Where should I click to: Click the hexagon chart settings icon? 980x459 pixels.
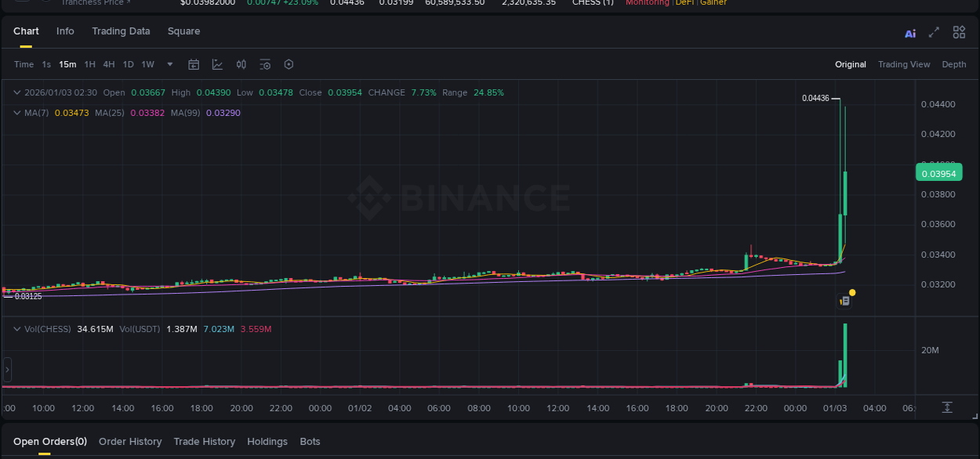(288, 64)
